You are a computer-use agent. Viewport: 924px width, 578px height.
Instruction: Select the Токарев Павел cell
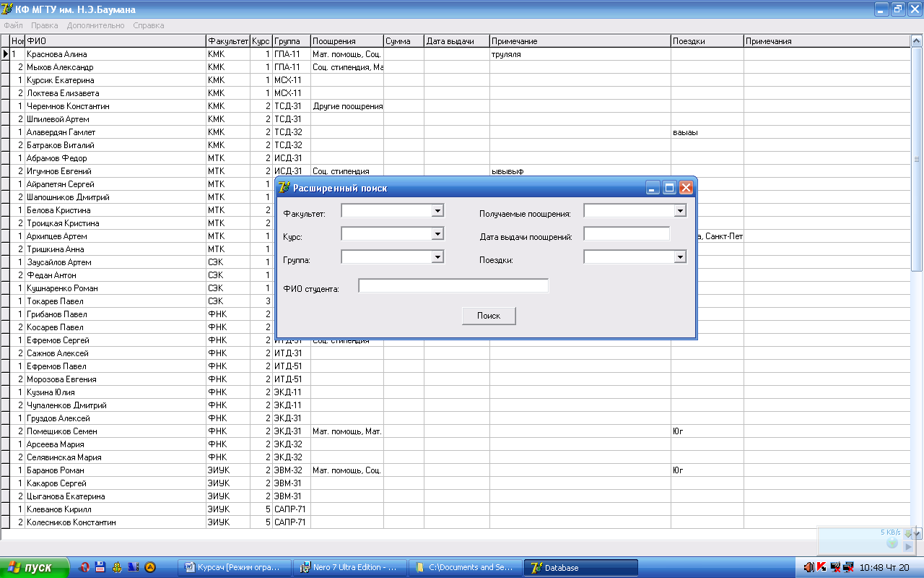[115, 301]
